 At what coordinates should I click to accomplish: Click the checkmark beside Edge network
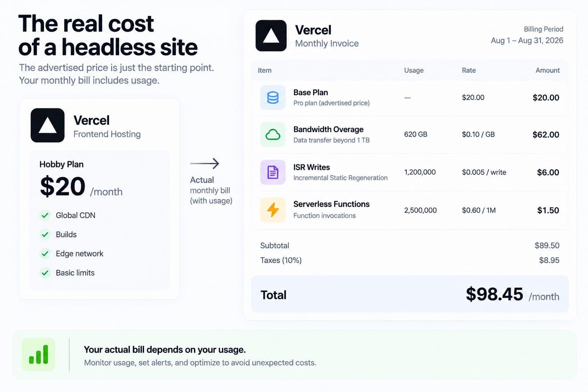coord(45,253)
